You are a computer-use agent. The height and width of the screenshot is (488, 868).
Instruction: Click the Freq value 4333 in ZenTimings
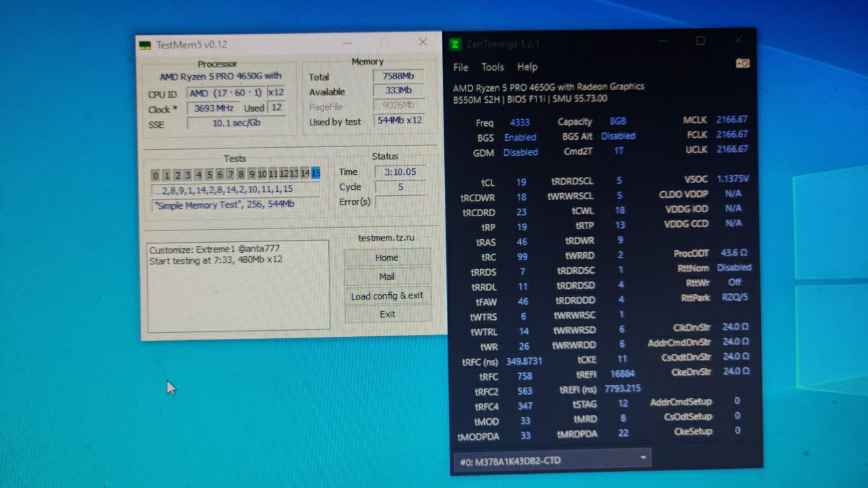(521, 123)
